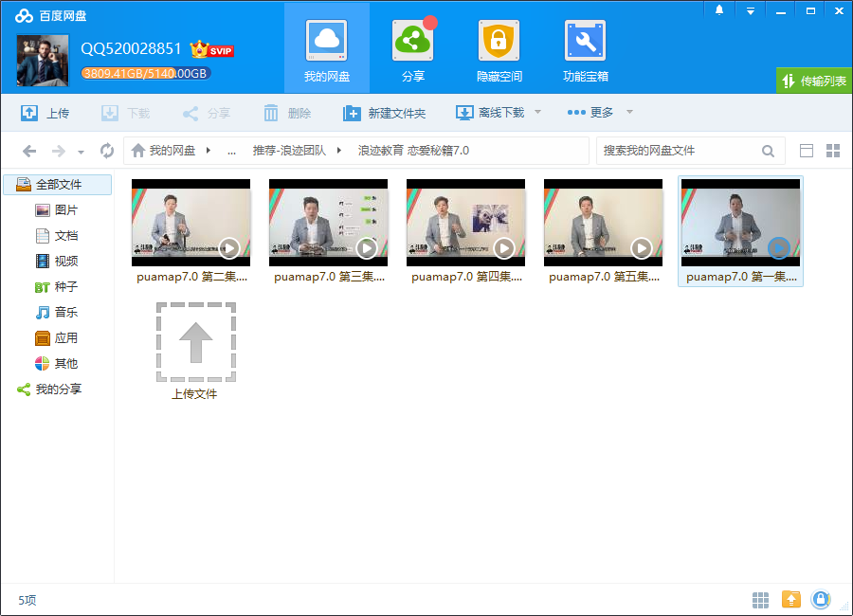Image resolution: width=853 pixels, height=616 pixels.
Task: Click the notification bell icon
Action: pos(719,10)
